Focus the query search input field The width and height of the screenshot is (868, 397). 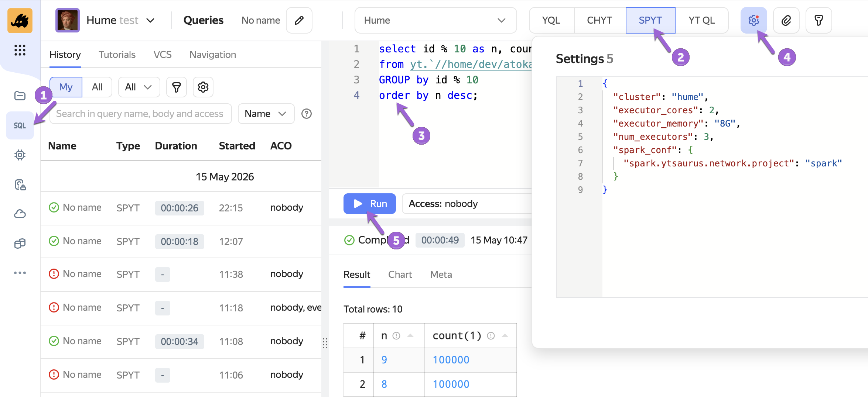tap(140, 114)
